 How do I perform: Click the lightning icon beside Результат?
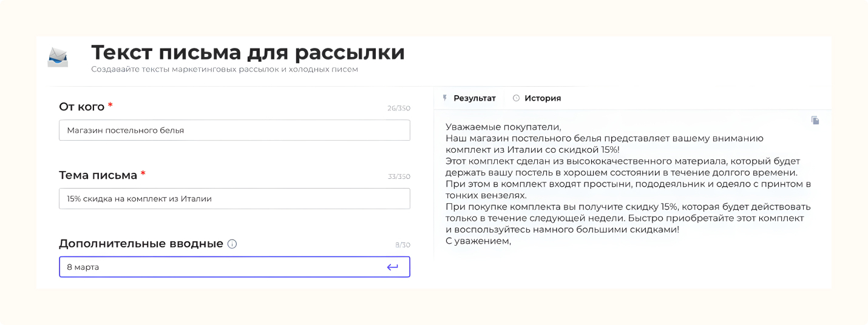[445, 98]
